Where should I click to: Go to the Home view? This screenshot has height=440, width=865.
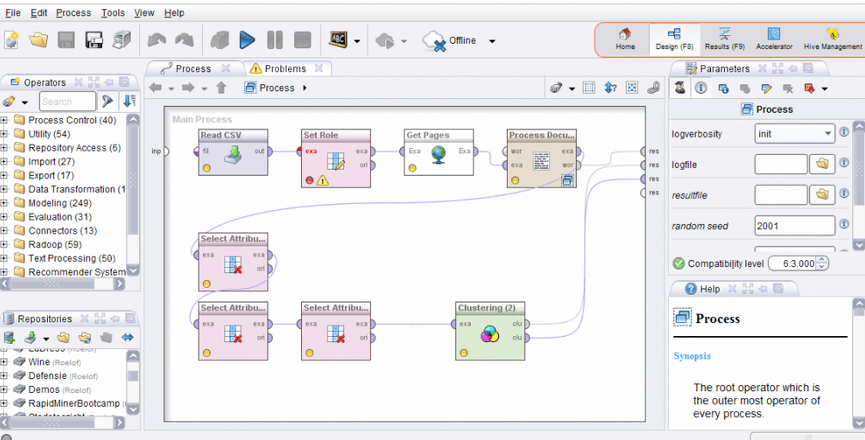[625, 40]
